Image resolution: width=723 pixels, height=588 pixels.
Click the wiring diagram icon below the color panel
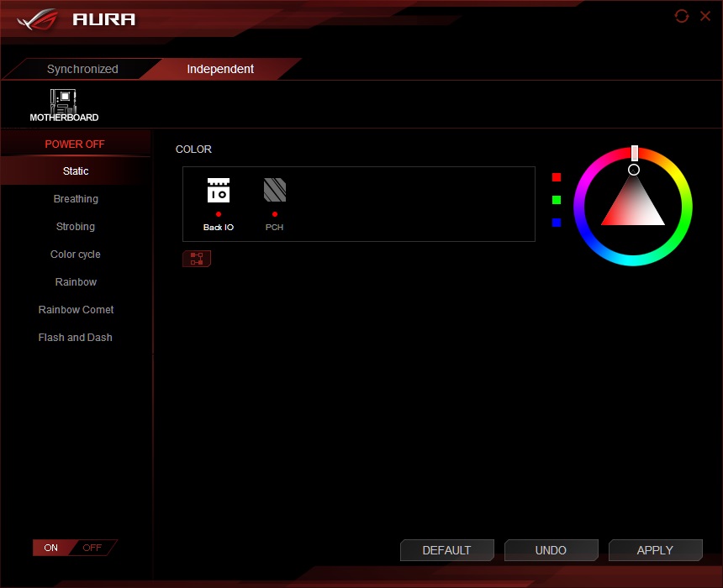(196, 258)
